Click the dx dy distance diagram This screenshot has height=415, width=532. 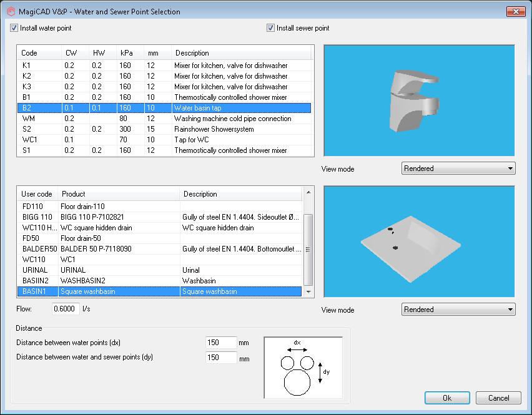pyautogui.click(x=303, y=368)
